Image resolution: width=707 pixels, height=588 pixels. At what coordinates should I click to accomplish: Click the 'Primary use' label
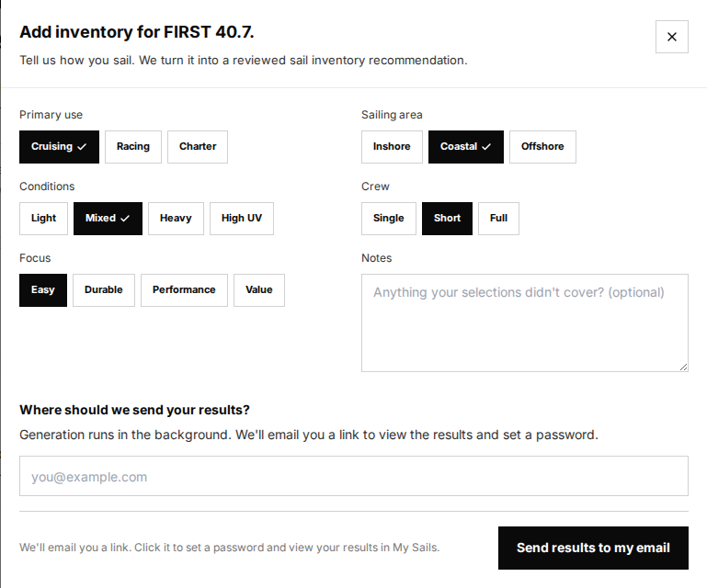click(51, 115)
